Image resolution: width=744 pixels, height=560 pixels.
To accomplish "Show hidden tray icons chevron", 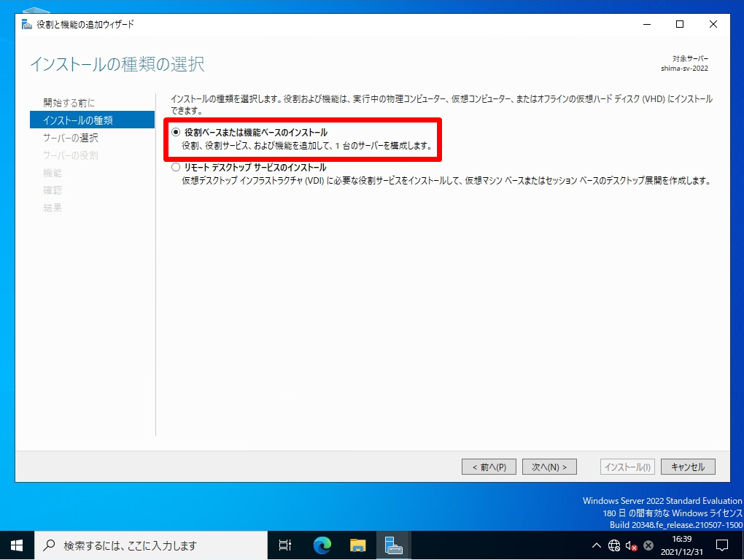I will [597, 545].
